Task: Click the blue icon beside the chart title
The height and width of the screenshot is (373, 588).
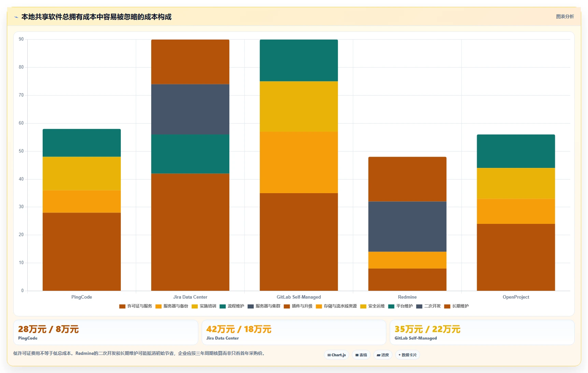Action: click(16, 17)
